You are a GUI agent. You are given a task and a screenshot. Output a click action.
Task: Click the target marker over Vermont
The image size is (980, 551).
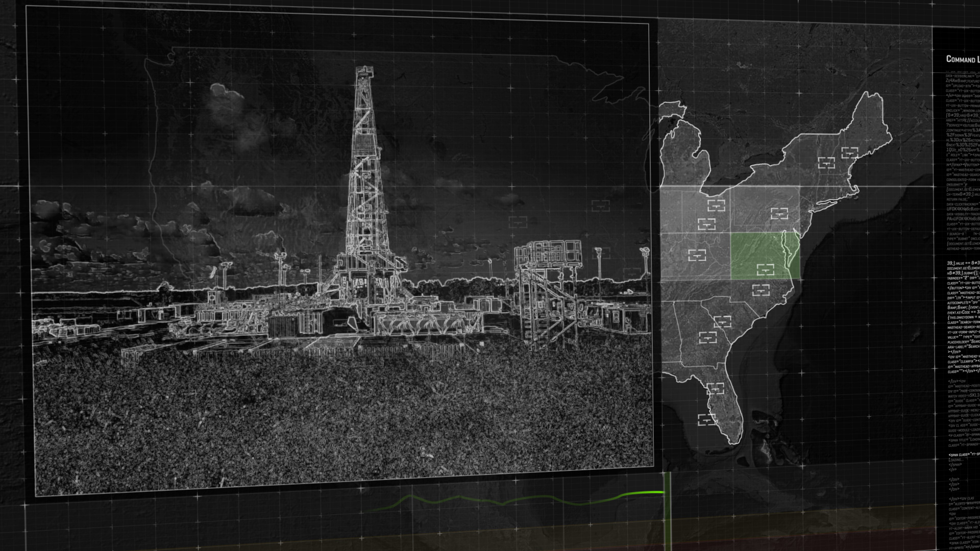click(826, 163)
